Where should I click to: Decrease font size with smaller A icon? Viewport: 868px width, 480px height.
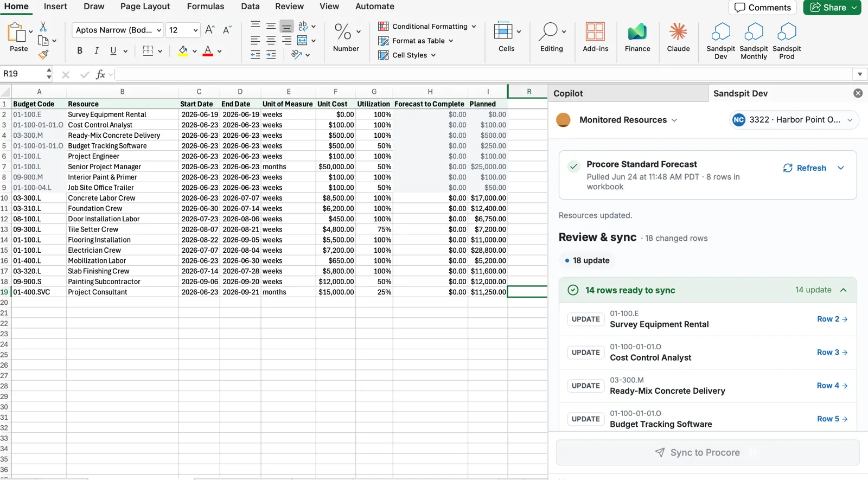pos(227,30)
